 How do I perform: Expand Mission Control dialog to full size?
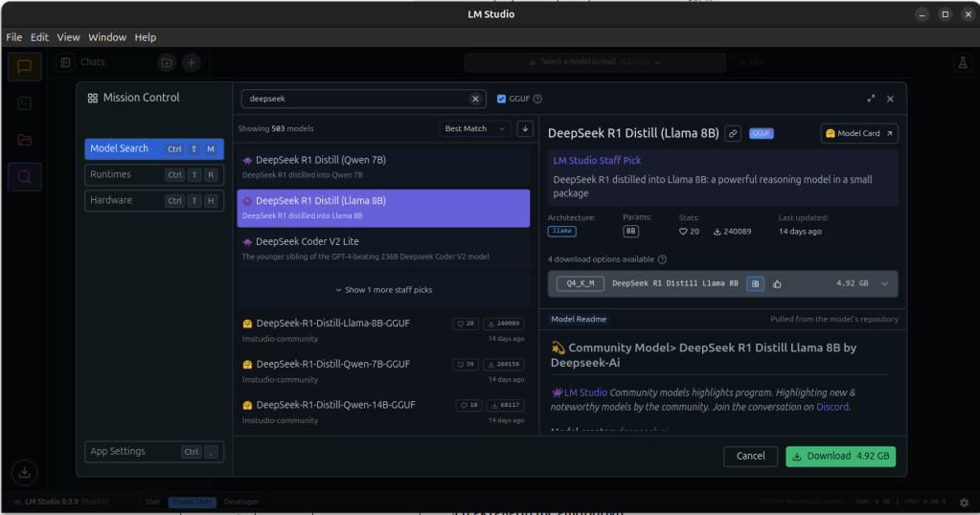coord(871,99)
